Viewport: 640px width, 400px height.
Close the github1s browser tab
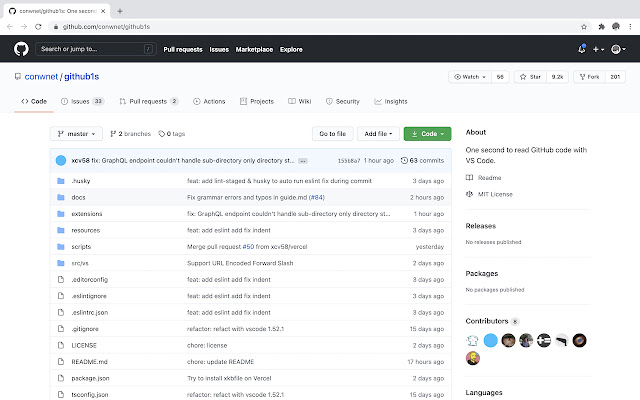[x=103, y=11]
